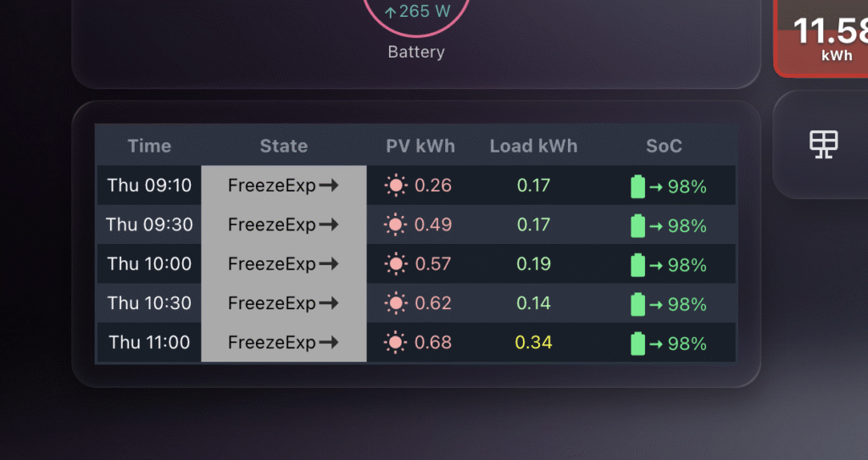Image resolution: width=868 pixels, height=460 pixels.
Task: Click battery icon in Thu 09:10 row
Action: point(638,186)
